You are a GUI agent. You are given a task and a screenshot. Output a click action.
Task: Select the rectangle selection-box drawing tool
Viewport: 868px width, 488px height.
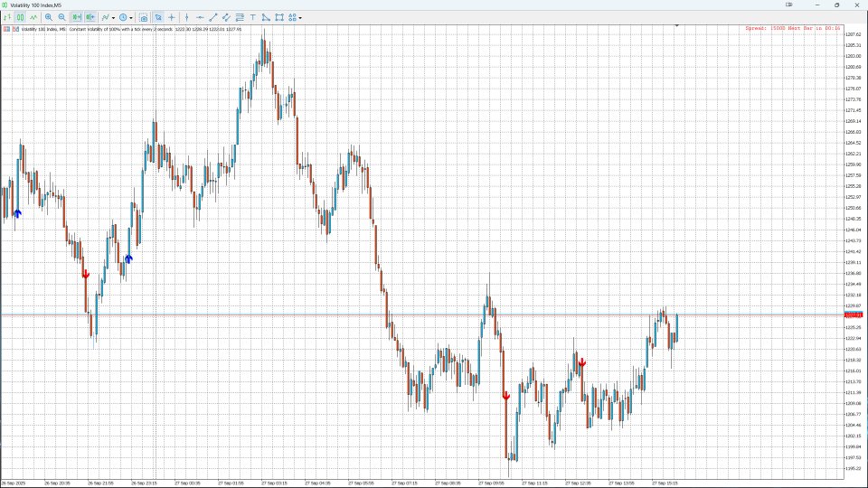[279, 17]
